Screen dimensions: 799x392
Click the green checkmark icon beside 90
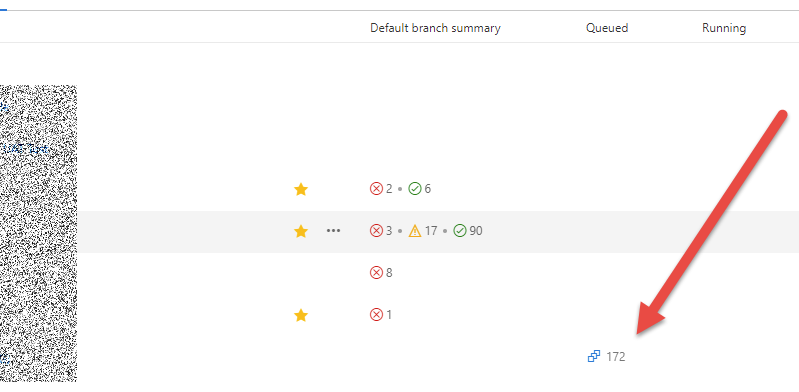tap(460, 231)
